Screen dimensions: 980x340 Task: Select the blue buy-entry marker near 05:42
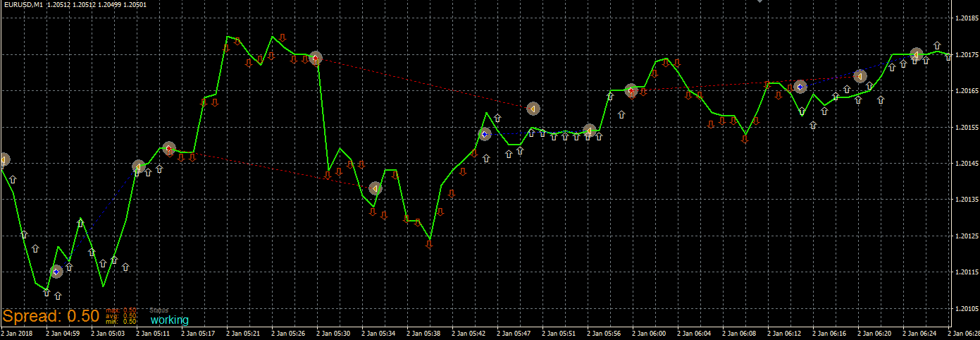(x=485, y=134)
